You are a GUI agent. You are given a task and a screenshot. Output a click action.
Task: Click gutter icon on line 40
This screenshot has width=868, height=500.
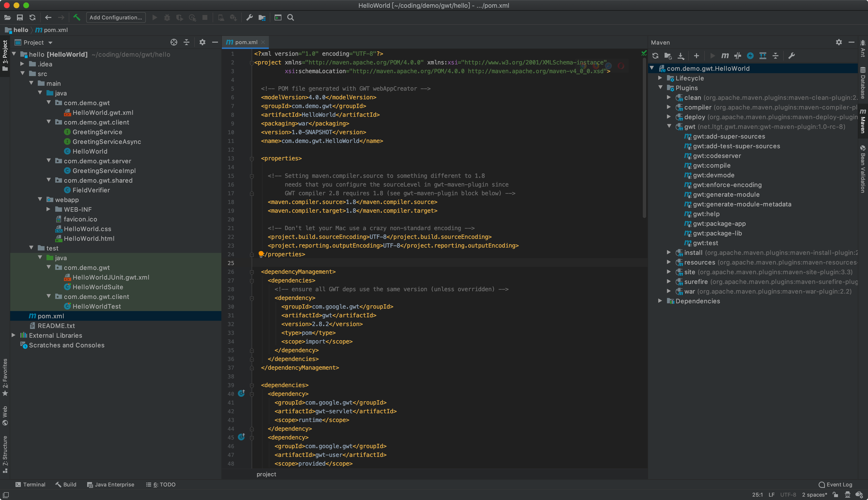(x=241, y=393)
